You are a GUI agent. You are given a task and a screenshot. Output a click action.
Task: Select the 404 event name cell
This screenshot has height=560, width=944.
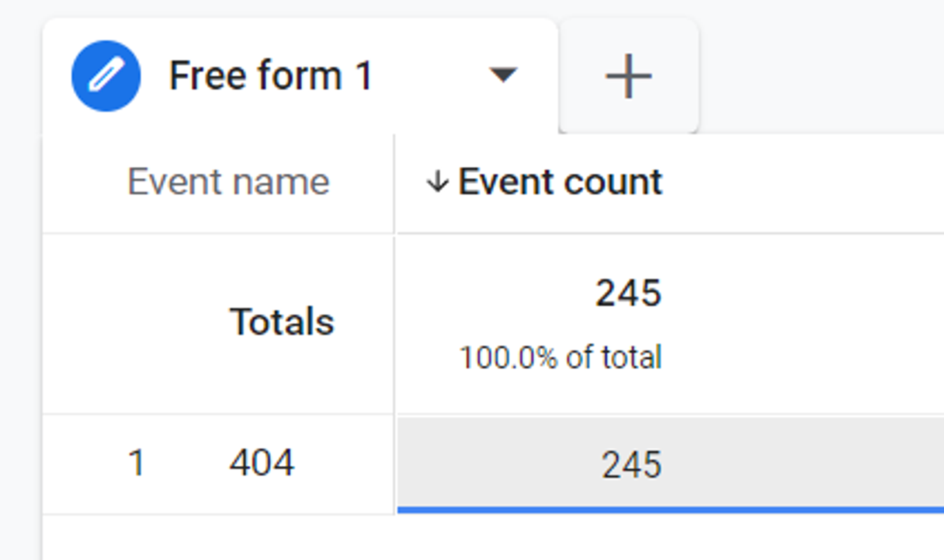261,462
